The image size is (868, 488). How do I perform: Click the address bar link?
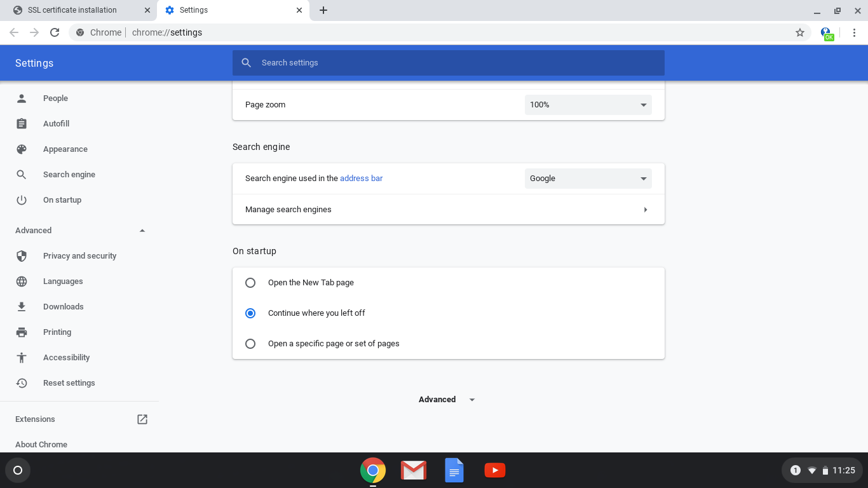pos(361,179)
